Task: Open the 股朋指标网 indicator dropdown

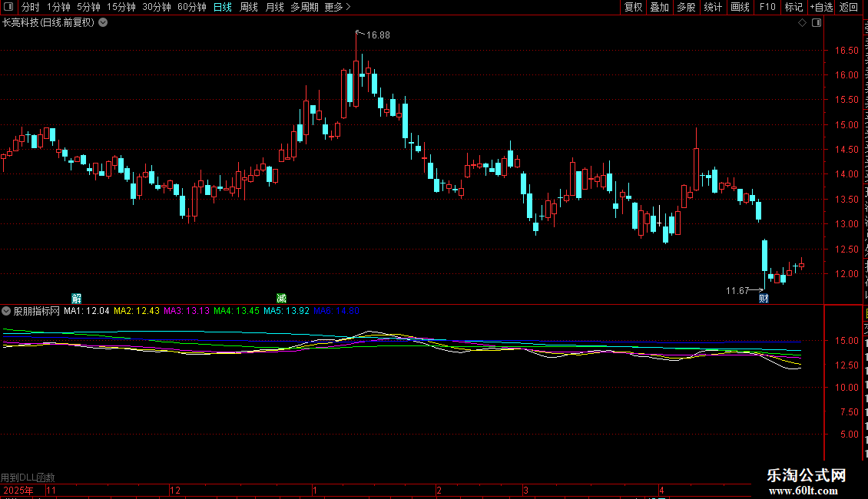Action: pyautogui.click(x=6, y=311)
